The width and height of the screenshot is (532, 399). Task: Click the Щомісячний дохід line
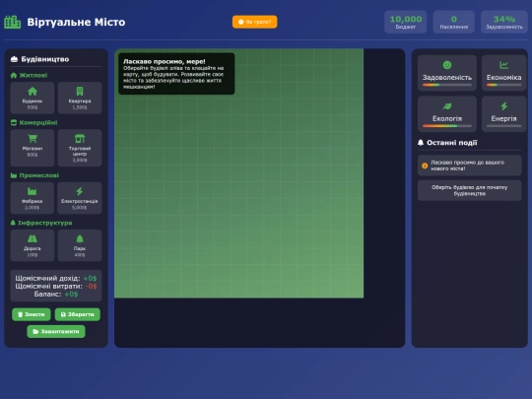coord(56,278)
